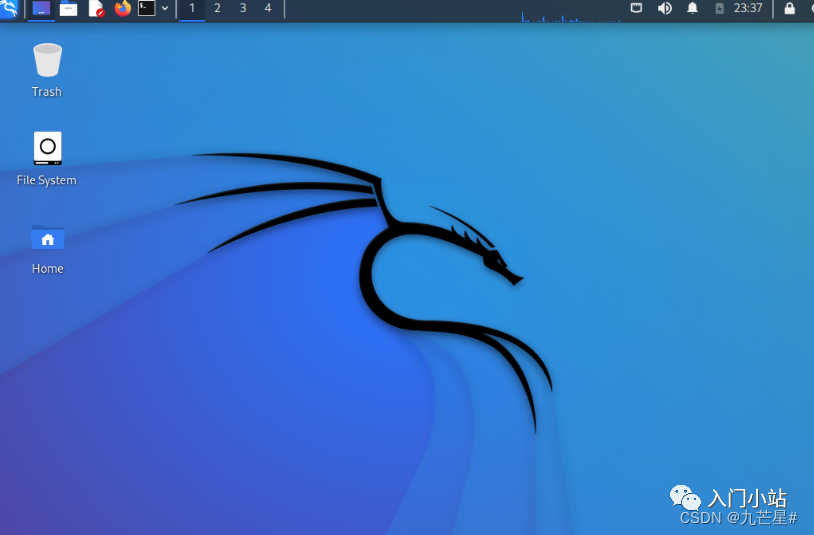This screenshot has height=535, width=814.
Task: Switch to workspace 2
Action: pyautogui.click(x=217, y=9)
